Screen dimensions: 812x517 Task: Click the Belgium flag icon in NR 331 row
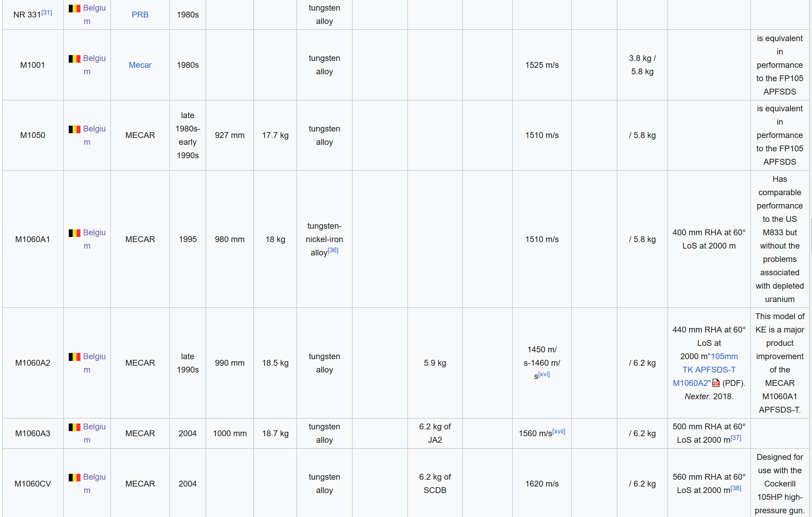coord(74,8)
